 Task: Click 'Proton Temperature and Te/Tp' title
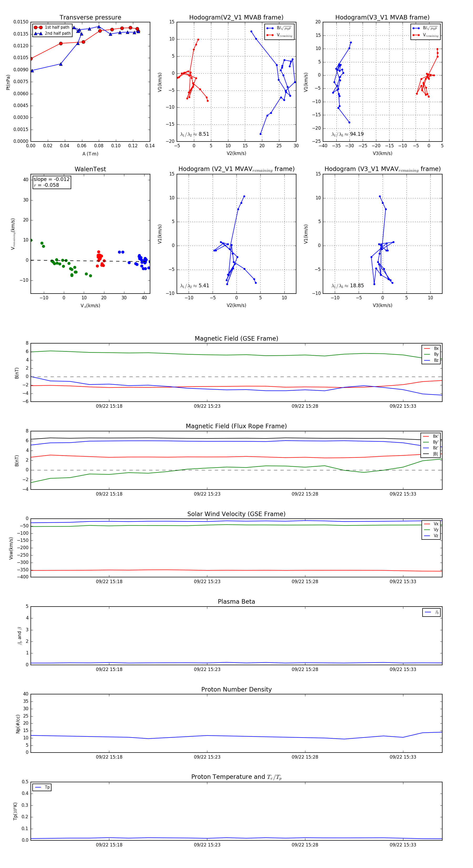pyautogui.click(x=236, y=777)
